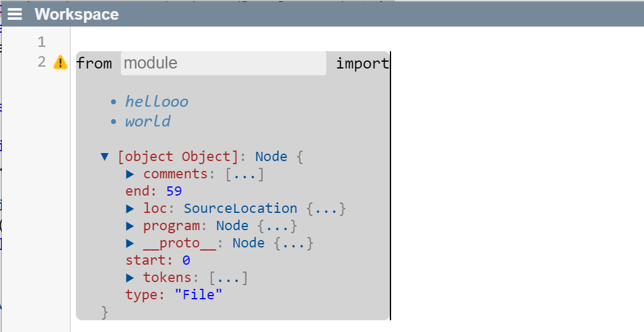Expand the loc SourceLocation arrow
The height and width of the screenshot is (332, 644).
pyautogui.click(x=130, y=209)
